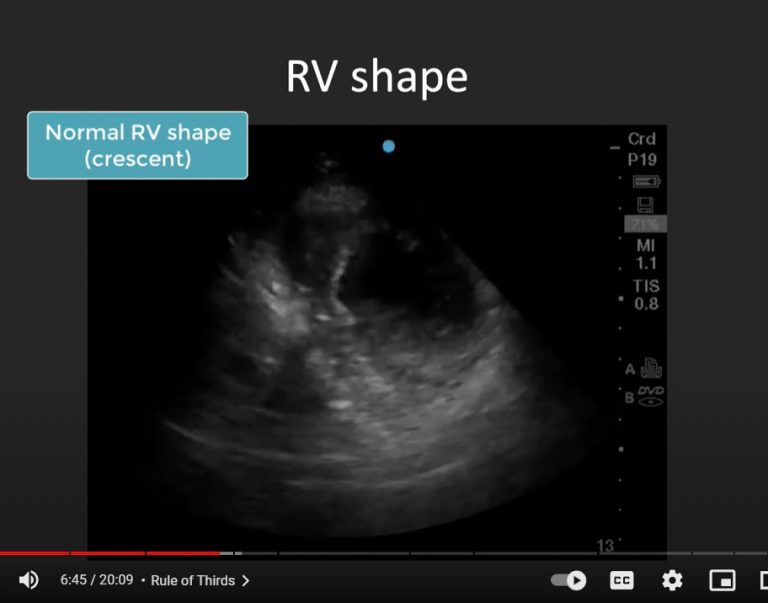Open the video settings gear
Screen dimensions: 768x603
click(x=672, y=580)
